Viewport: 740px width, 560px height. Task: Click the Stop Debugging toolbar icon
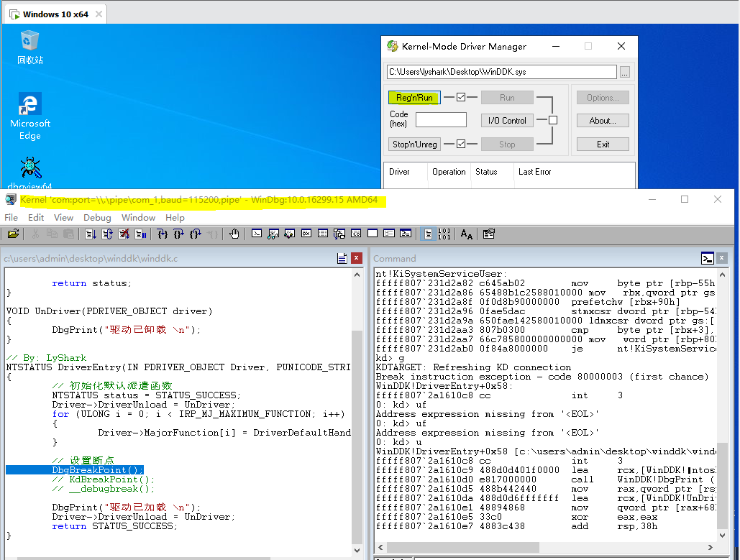pos(123,234)
